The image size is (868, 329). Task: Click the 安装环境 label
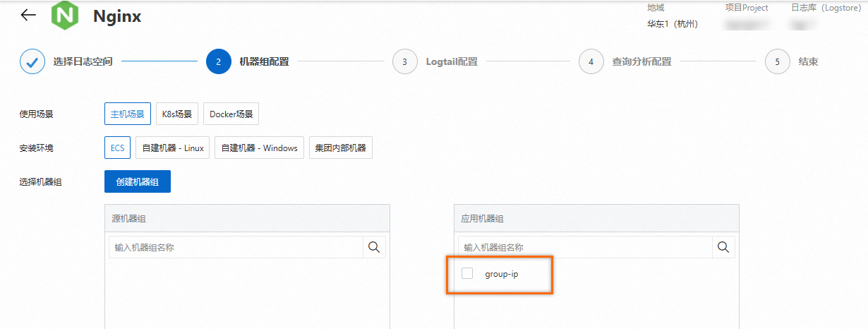pos(37,148)
